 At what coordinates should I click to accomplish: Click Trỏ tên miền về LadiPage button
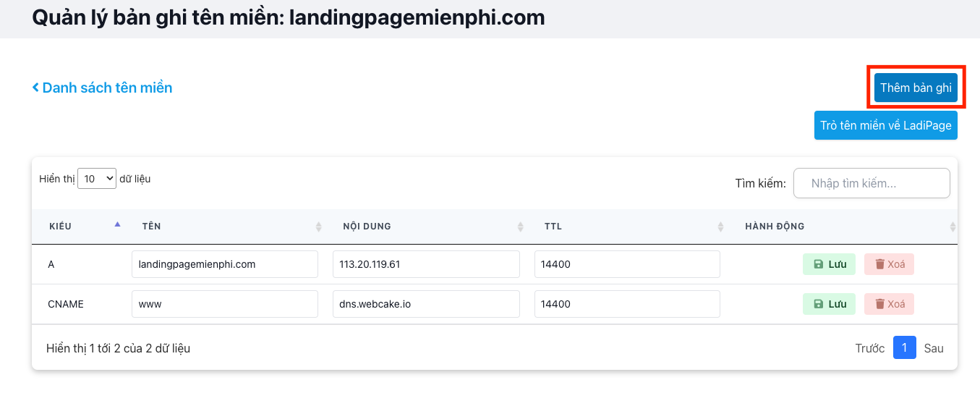point(886,125)
